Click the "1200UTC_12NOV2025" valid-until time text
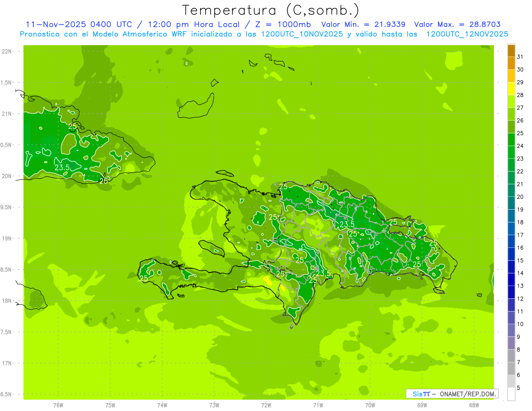Screen dimensions: 532x411 (467, 34)
